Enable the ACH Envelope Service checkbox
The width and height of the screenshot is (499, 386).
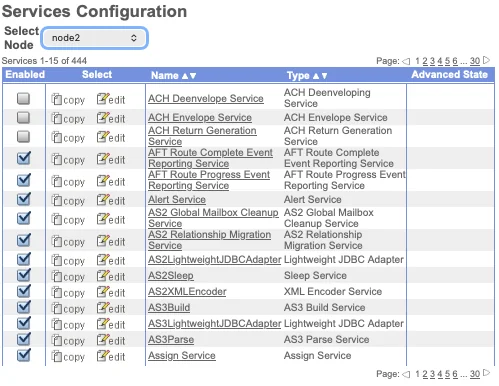[23, 118]
